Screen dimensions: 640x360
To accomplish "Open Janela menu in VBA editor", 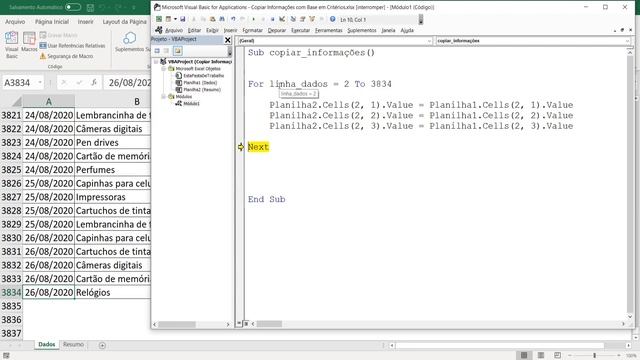I will 389,30.
